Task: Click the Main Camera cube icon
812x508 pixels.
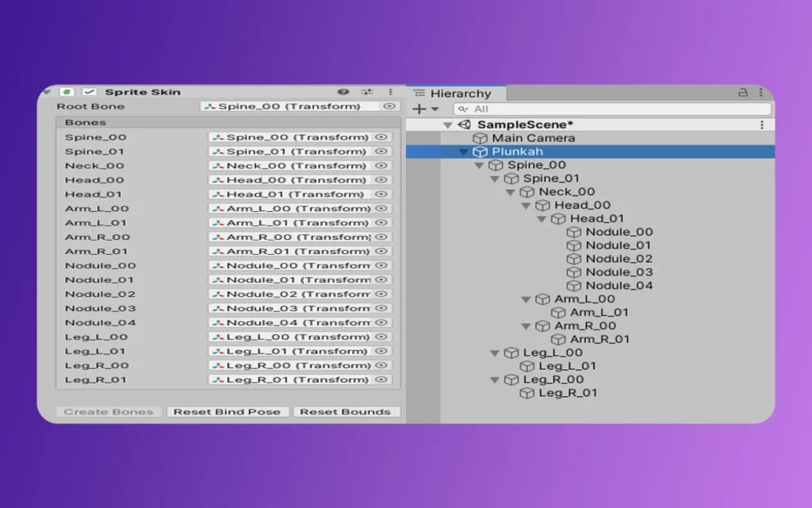Action: tap(480, 138)
